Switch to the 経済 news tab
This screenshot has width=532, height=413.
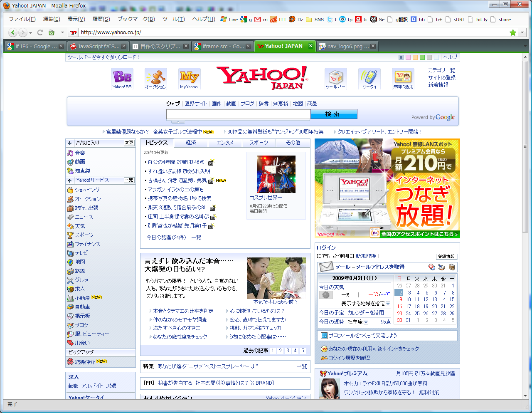[x=191, y=143]
